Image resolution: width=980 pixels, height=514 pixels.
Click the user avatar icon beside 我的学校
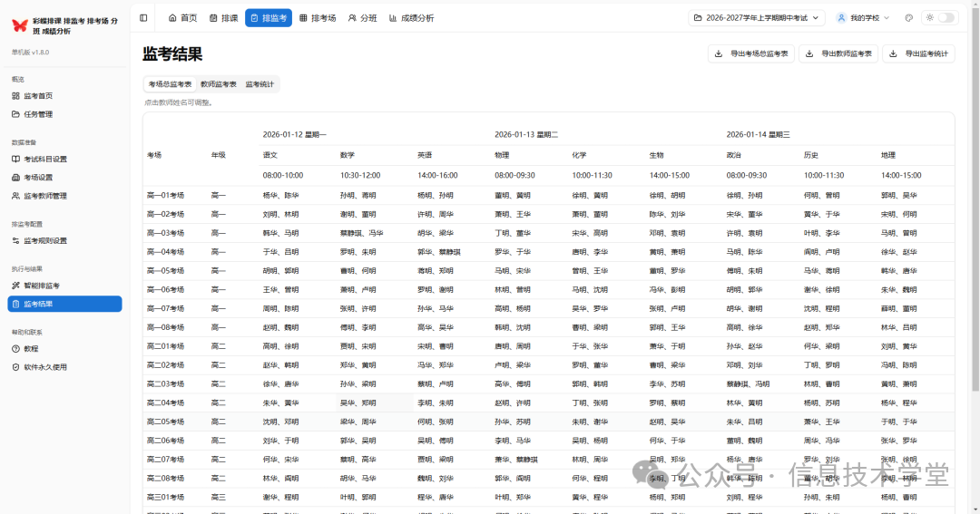(x=841, y=18)
